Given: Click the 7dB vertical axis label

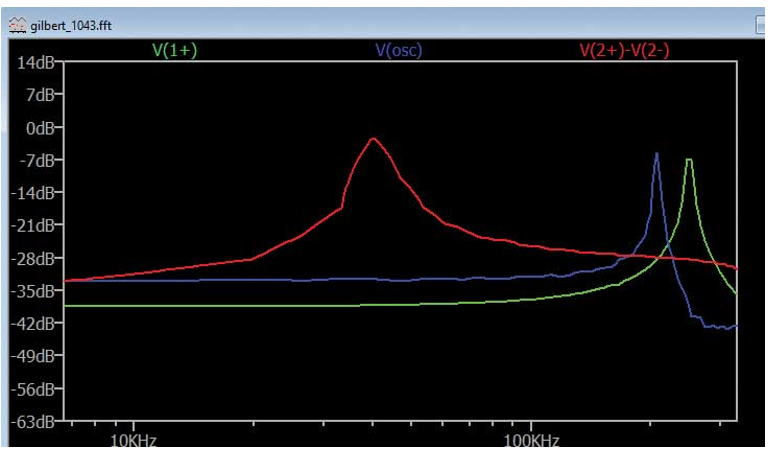Looking at the screenshot, I should click(39, 96).
